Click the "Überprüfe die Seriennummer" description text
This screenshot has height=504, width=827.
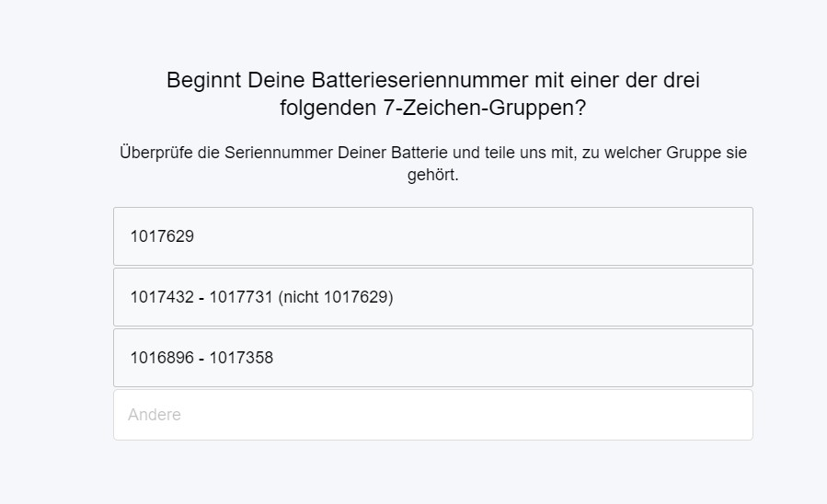click(x=432, y=153)
